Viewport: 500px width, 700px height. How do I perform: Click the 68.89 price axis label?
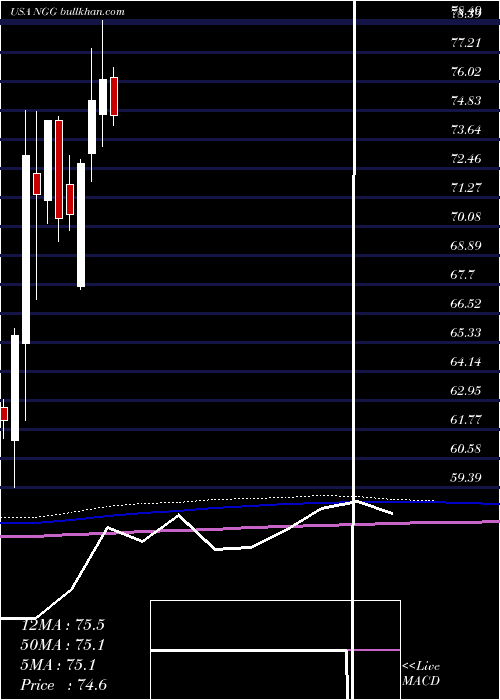click(x=466, y=246)
